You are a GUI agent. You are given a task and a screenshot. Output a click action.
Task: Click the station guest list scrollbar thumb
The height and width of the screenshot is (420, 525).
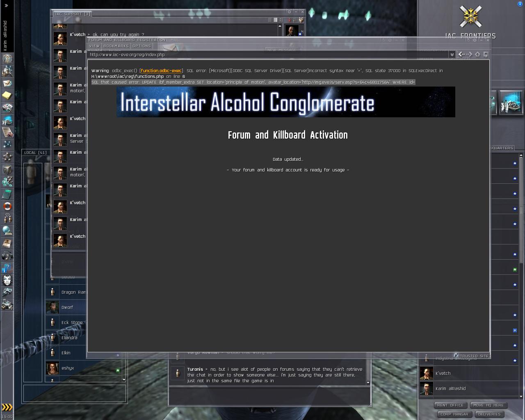coord(521,210)
